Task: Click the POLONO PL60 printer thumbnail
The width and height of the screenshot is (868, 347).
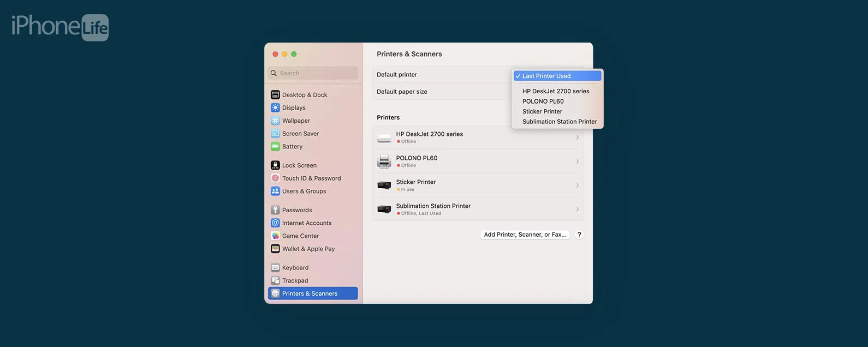Action: tap(384, 161)
